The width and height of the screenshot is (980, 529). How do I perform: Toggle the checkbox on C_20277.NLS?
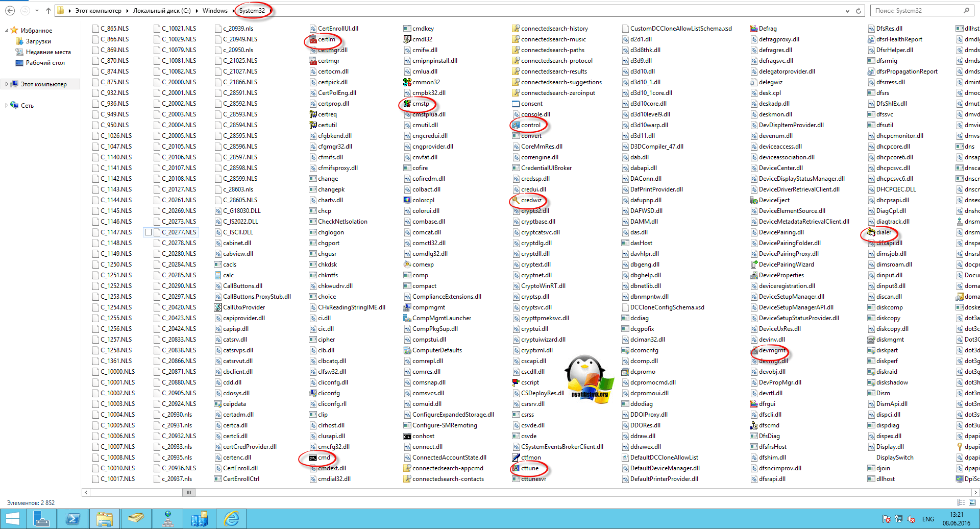coord(149,232)
